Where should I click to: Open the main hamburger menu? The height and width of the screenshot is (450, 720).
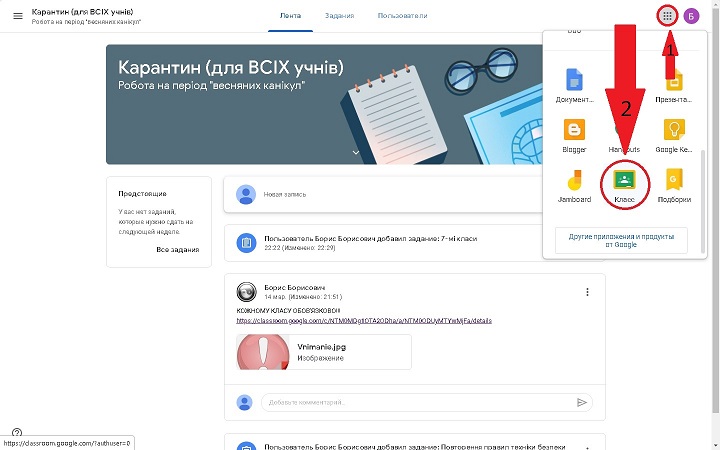[17, 16]
